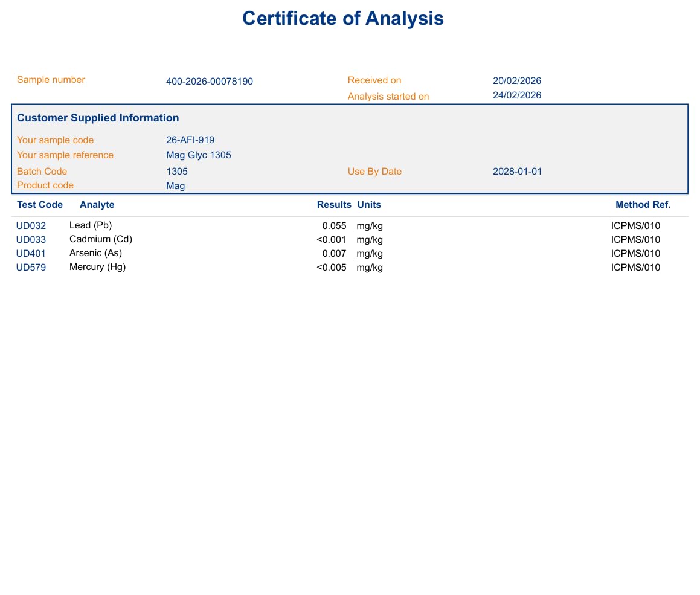Click the Test Code column header
The image size is (700, 595).
40,205
